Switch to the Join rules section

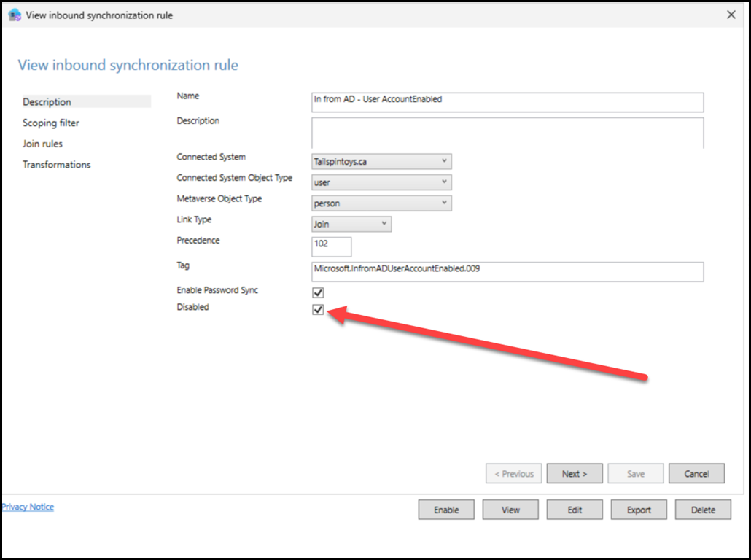pos(43,144)
